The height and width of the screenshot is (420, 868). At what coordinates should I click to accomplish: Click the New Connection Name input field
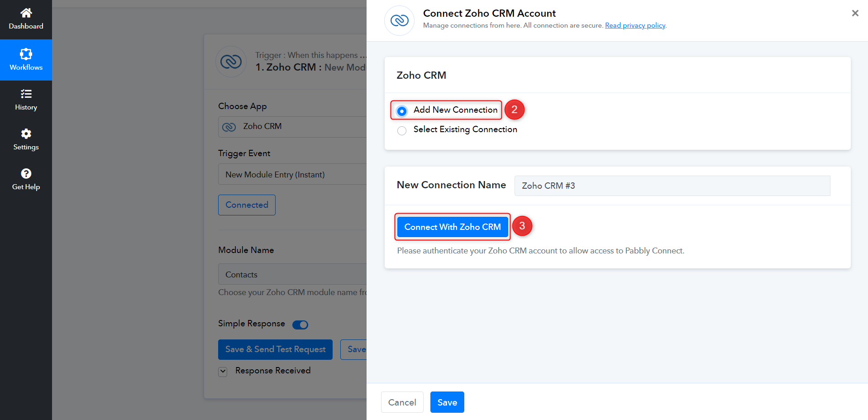pyautogui.click(x=672, y=186)
